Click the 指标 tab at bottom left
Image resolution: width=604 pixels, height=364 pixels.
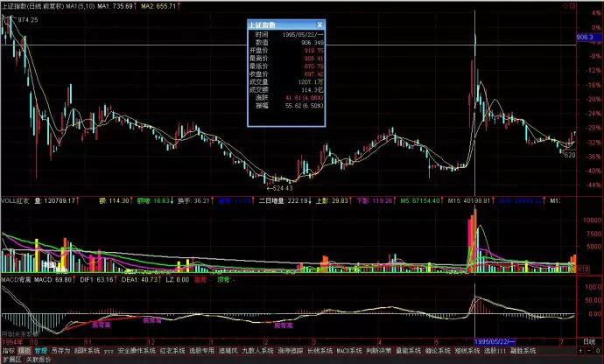[x=9, y=351]
